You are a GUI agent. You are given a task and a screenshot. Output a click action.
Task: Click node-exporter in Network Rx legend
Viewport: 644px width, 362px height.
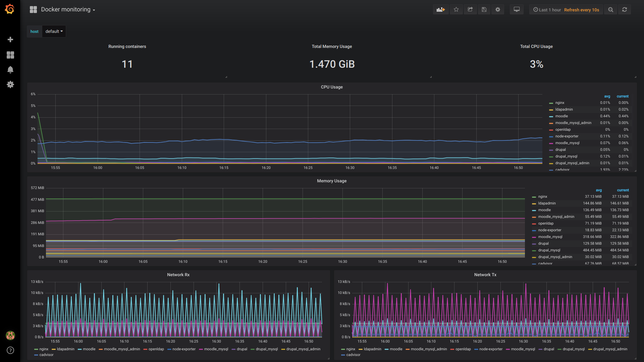184,349
